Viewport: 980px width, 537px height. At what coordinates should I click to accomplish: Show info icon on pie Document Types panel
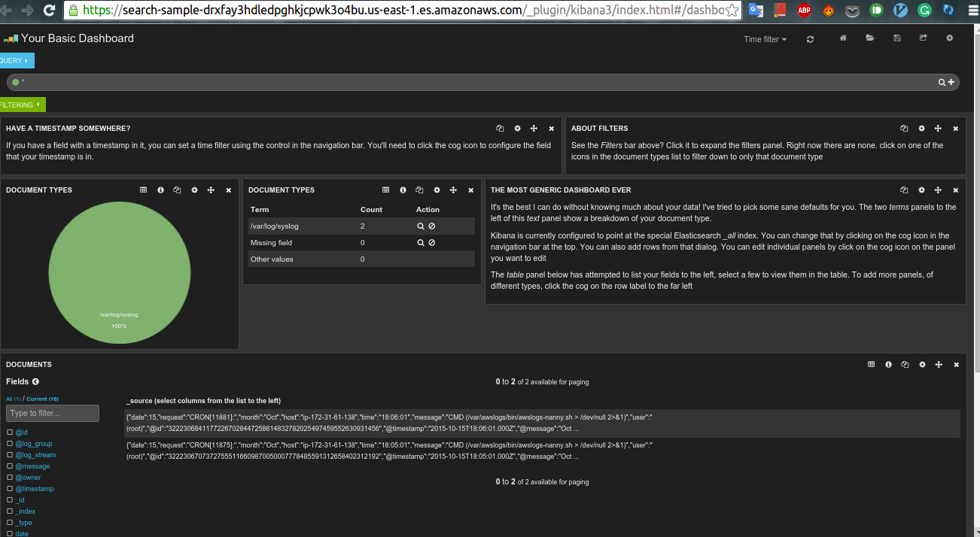[x=160, y=190]
